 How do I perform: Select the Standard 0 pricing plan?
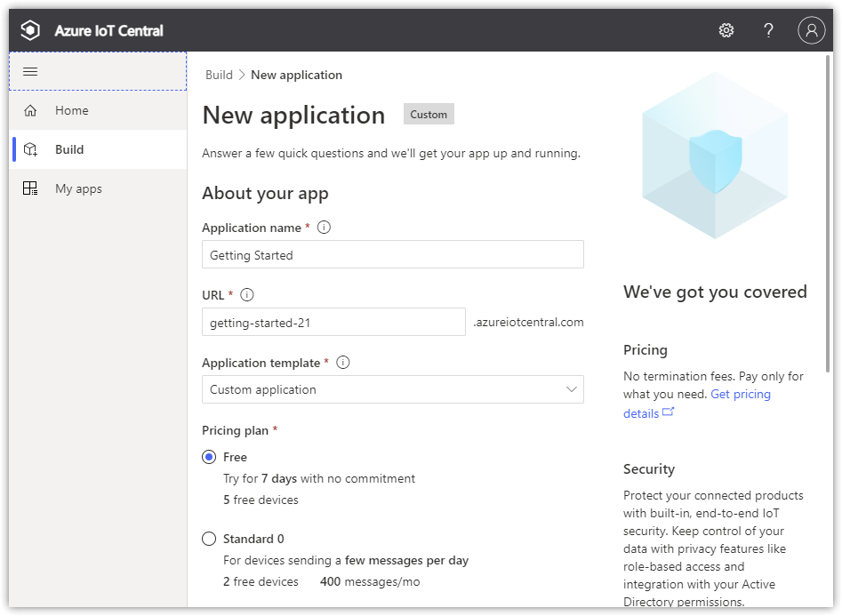tap(209, 539)
